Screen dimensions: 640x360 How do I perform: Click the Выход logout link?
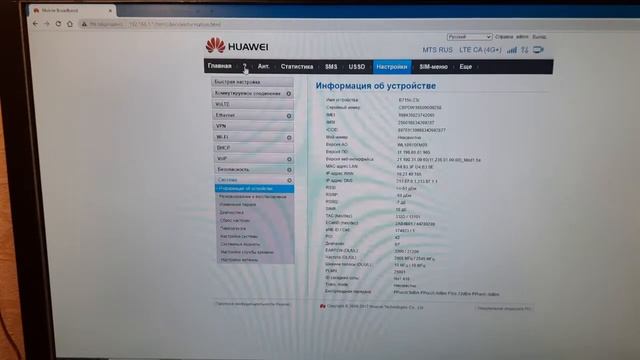[x=539, y=37]
